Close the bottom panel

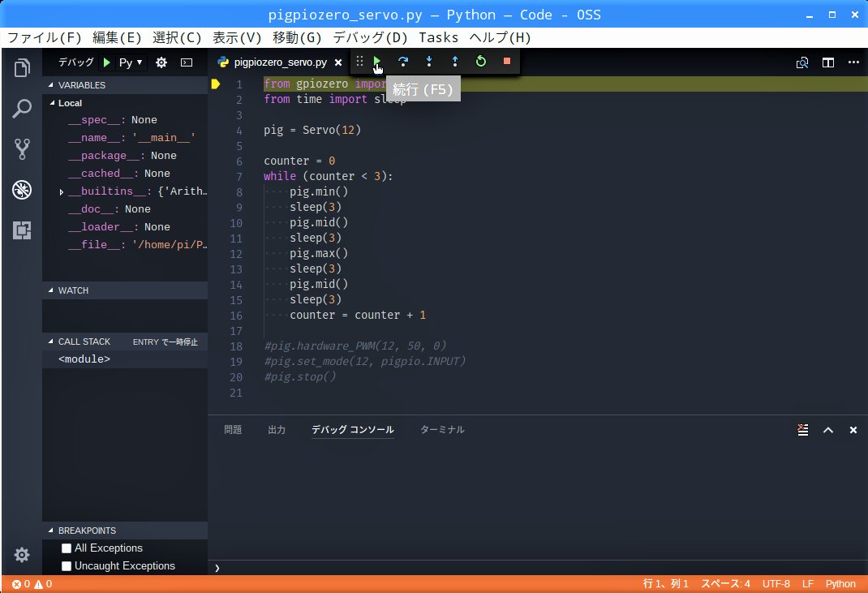(853, 430)
